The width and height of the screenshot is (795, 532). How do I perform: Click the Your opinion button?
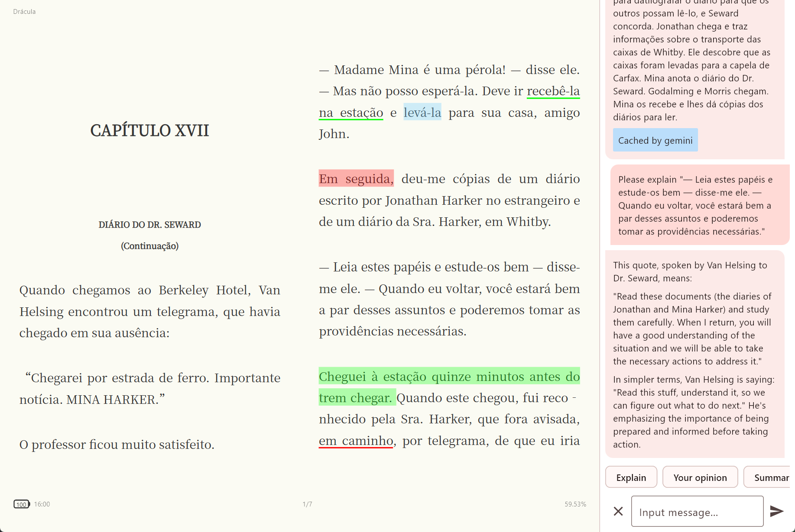700,477
